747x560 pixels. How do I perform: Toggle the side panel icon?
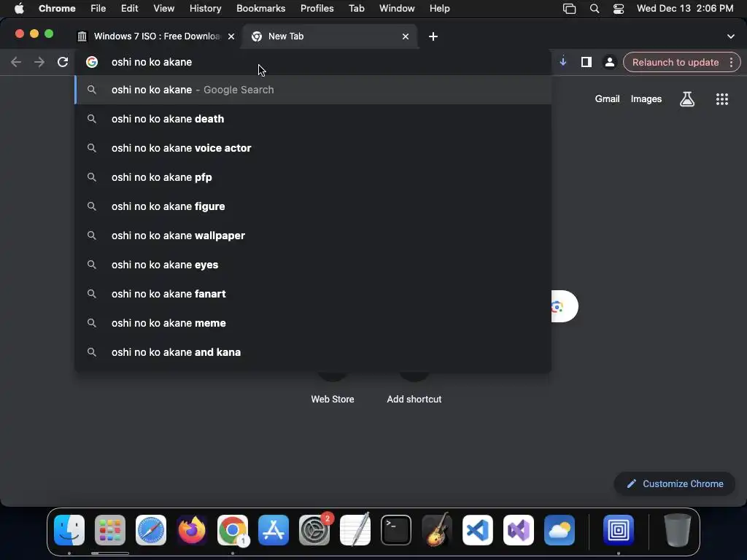[587, 62]
